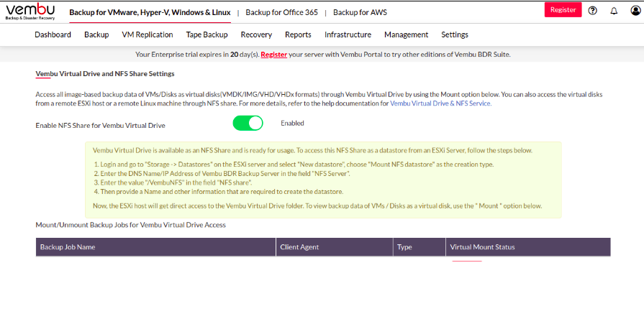Open the user profile icon
The height and width of the screenshot is (319, 644).
click(635, 11)
